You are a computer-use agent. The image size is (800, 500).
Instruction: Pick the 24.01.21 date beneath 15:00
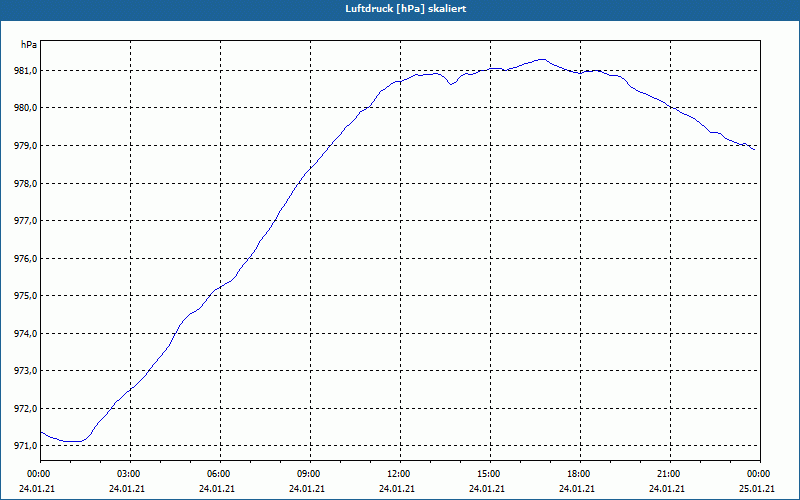point(487,489)
